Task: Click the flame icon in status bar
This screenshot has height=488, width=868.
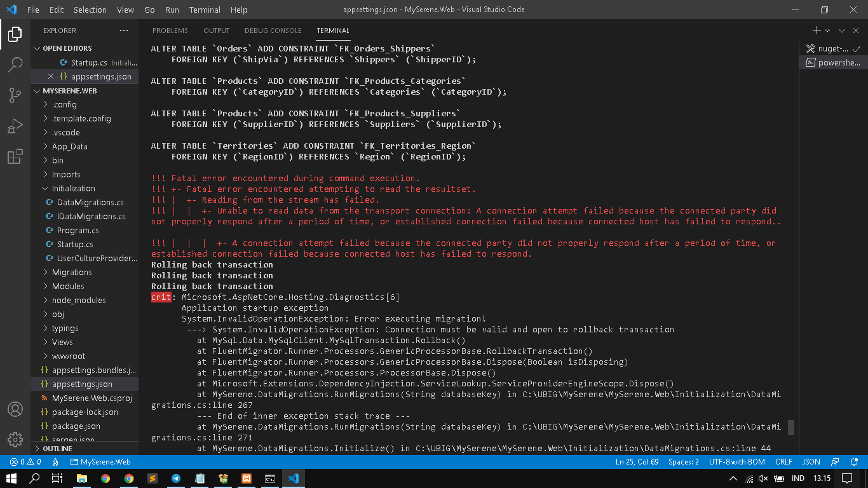Action: pos(55,462)
